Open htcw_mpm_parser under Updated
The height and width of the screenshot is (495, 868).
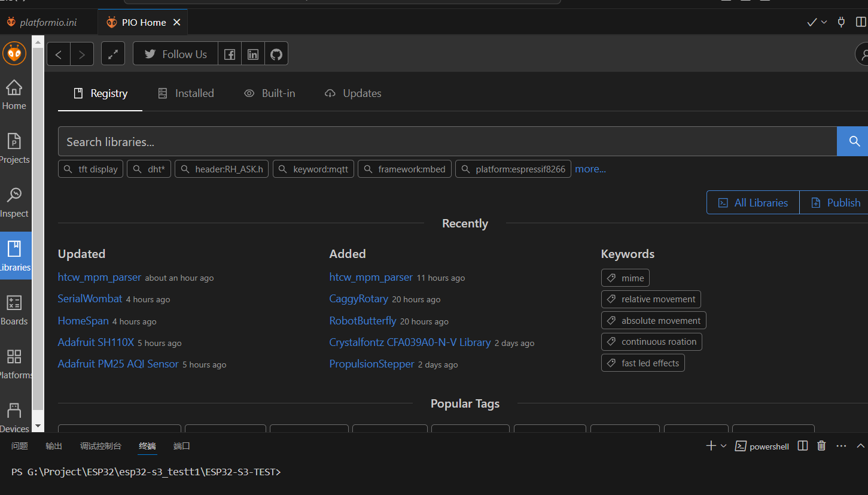[x=99, y=277]
